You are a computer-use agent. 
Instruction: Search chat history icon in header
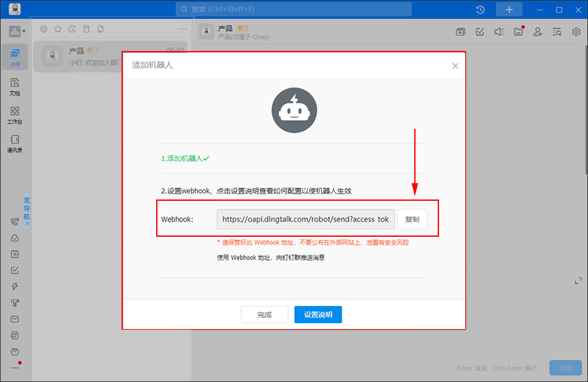coord(557,32)
